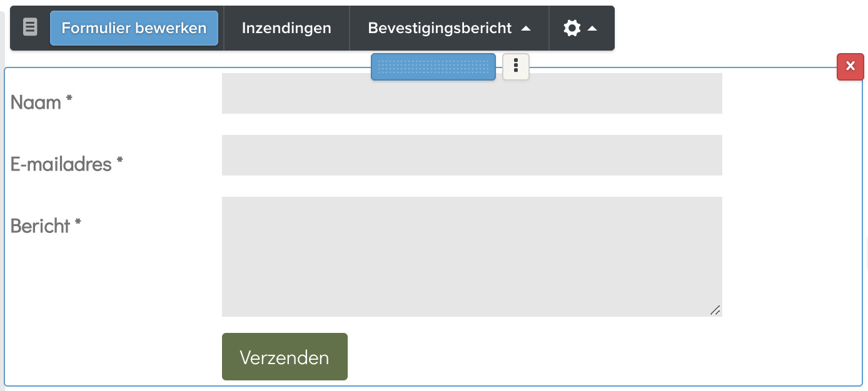868x391 pixels.
Task: Click the required asterisk next to E-mailadres
Action: 119,162
